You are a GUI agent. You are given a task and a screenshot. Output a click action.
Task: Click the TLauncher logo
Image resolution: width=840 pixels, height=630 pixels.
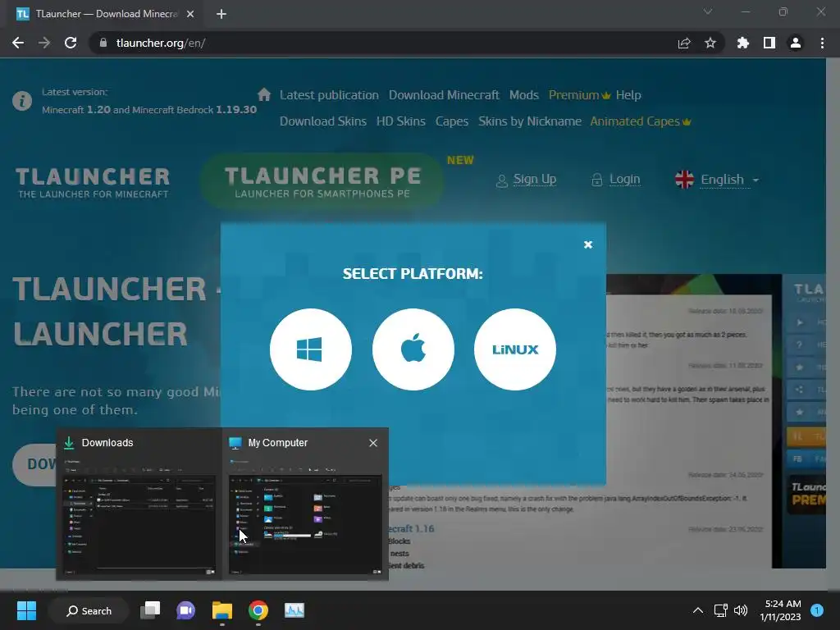point(93,183)
